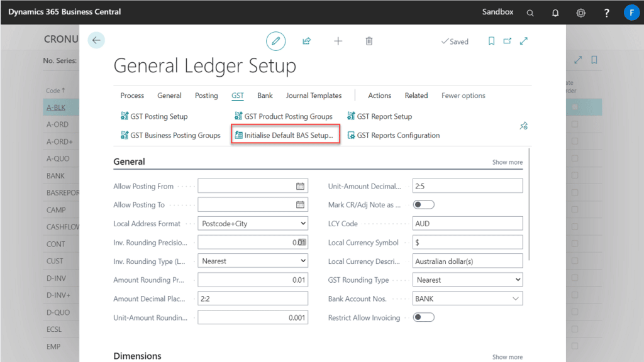Toggle Restrict Allow Invoicing on

point(423,317)
